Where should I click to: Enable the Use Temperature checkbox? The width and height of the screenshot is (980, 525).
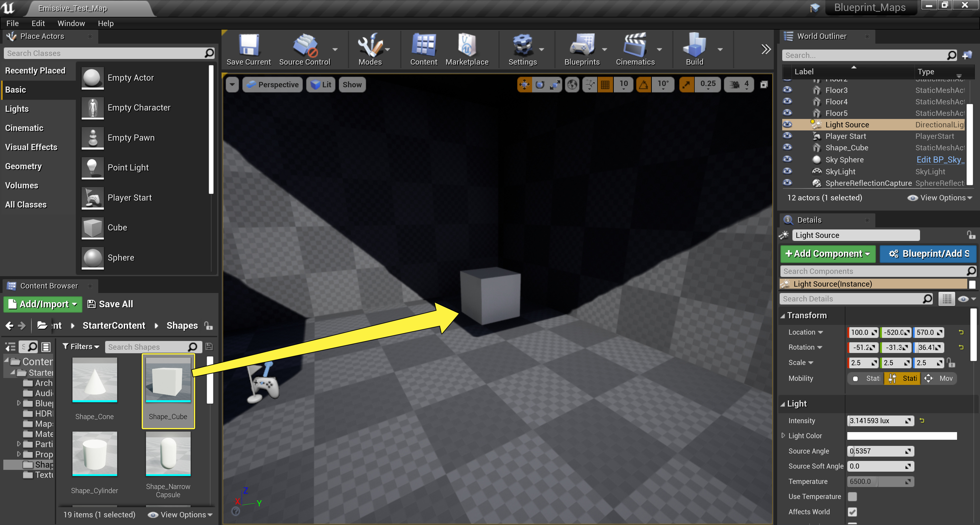click(852, 496)
